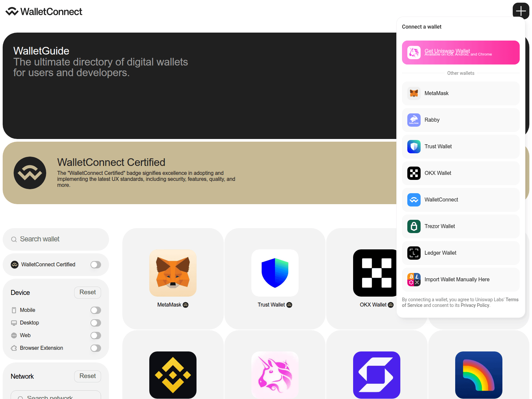This screenshot has width=532, height=399.
Task: Click certified badge next to OKX Wallet label
Action: pos(391,305)
